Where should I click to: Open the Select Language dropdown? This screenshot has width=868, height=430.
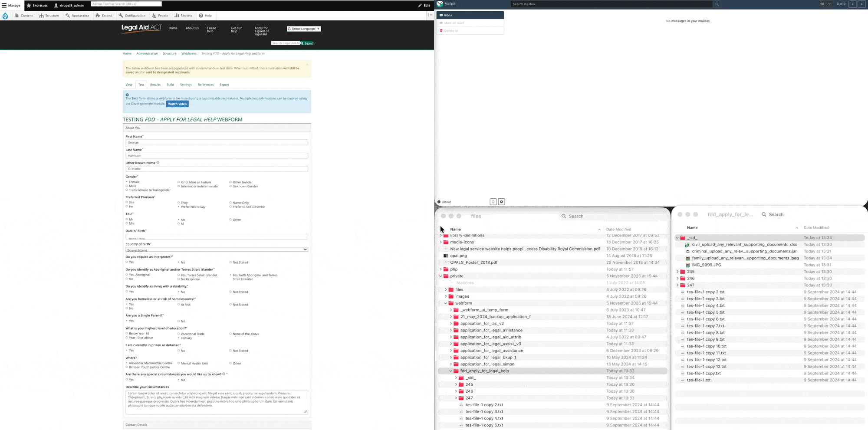(303, 29)
